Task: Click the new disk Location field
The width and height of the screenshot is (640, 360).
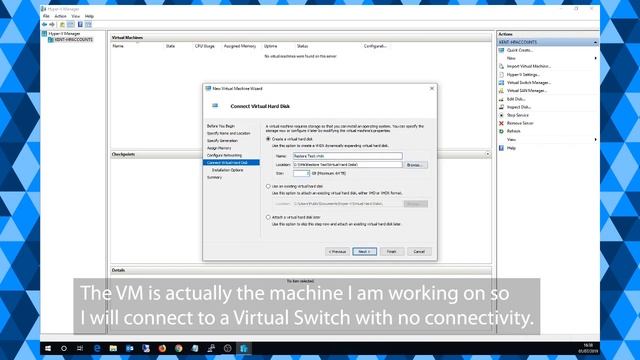Action: [x=347, y=164]
